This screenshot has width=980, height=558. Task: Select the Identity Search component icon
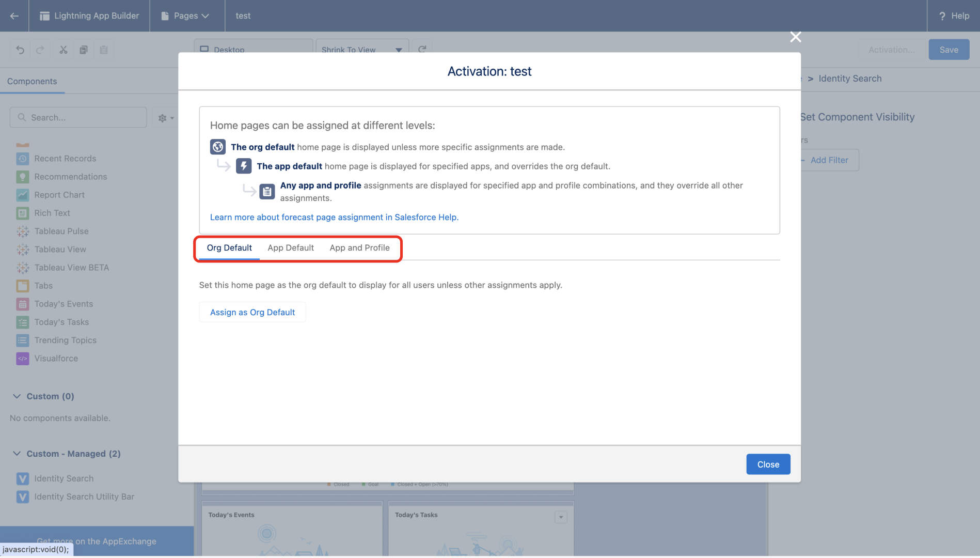[23, 478]
